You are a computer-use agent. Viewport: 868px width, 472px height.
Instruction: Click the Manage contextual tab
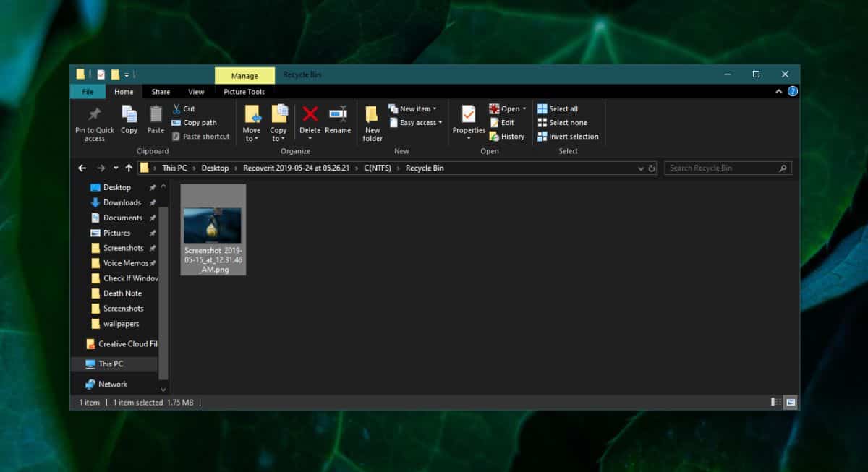tap(244, 75)
